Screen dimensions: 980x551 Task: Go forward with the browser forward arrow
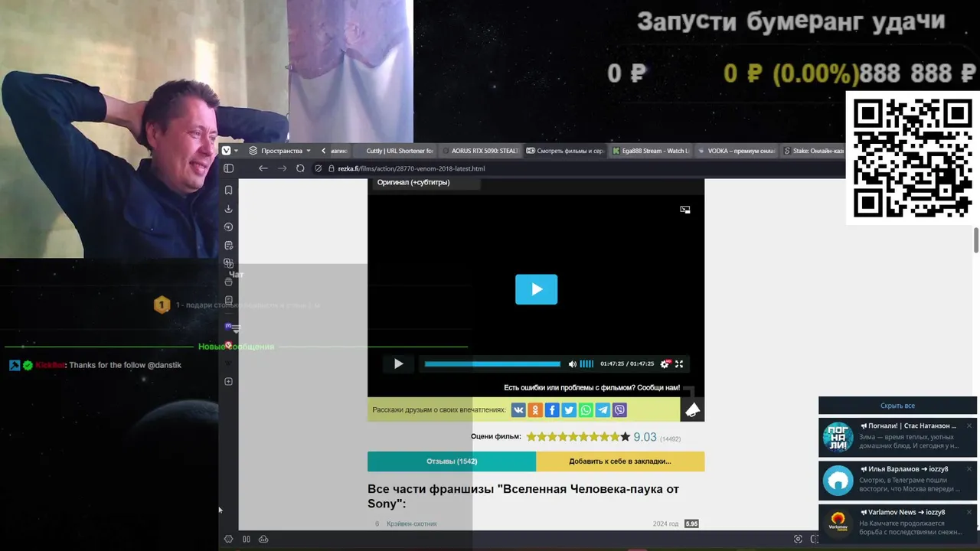(282, 168)
